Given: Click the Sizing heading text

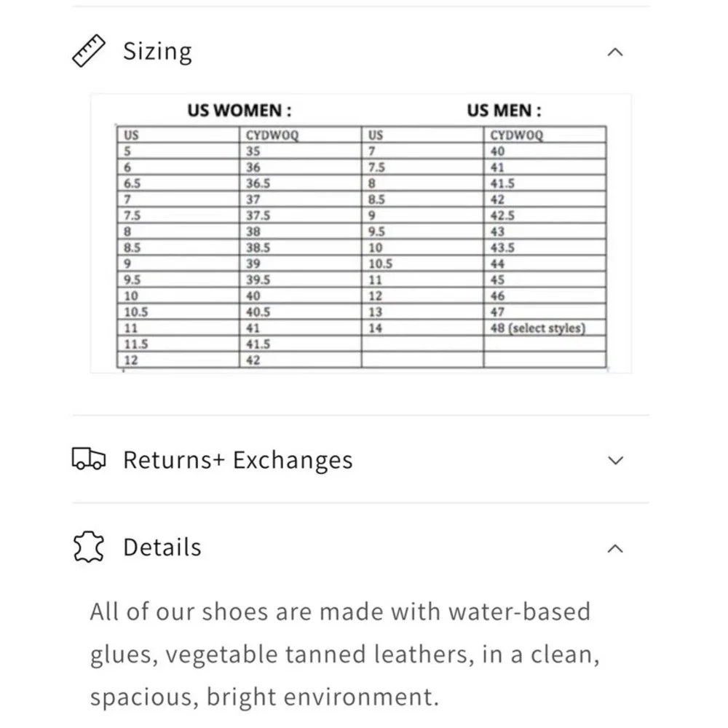Looking at the screenshot, I should pyautogui.click(x=157, y=52).
